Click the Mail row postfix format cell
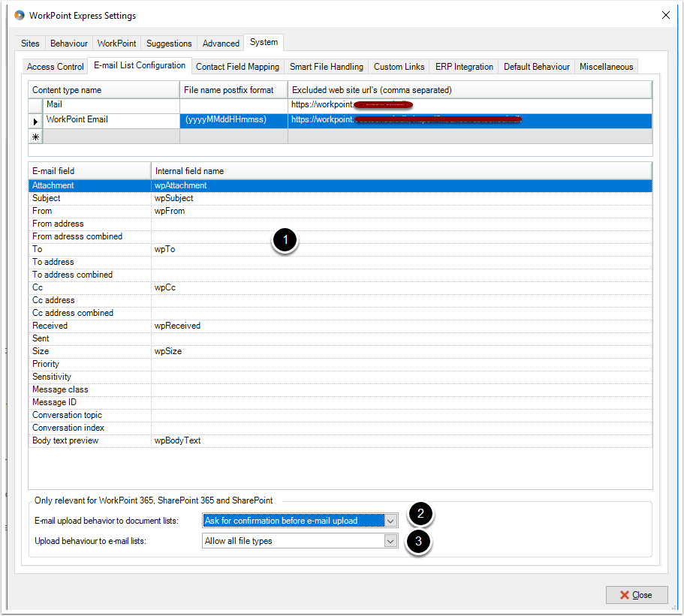 click(x=234, y=106)
